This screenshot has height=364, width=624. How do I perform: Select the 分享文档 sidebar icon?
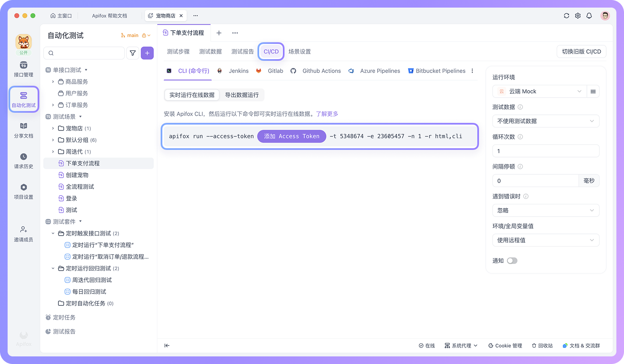point(24,130)
